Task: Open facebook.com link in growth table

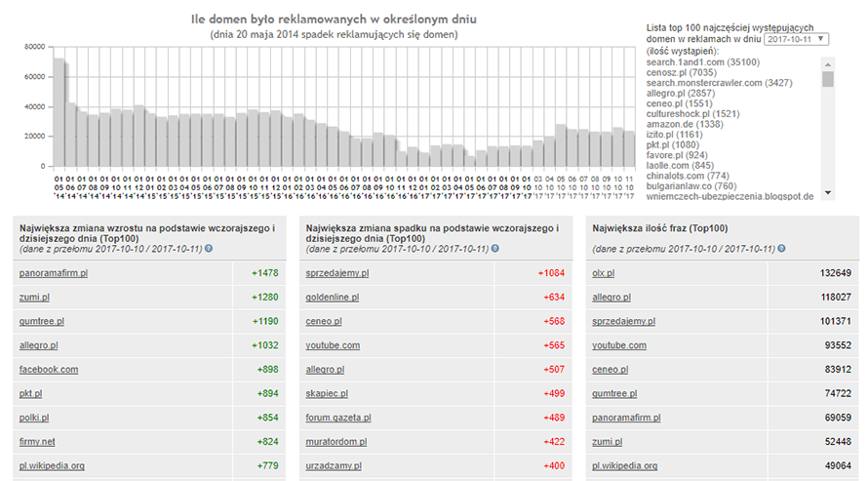Action: click(x=49, y=369)
